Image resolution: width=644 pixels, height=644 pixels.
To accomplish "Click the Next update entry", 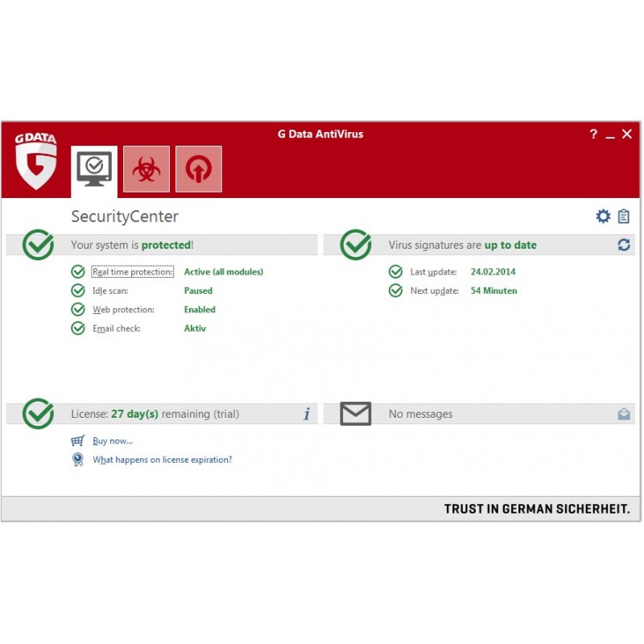I will pyautogui.click(x=434, y=291).
